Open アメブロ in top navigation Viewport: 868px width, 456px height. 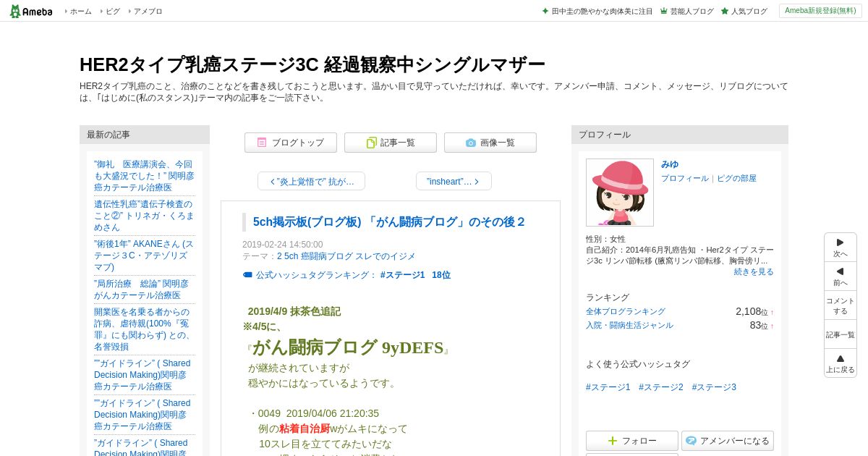pyautogui.click(x=147, y=12)
